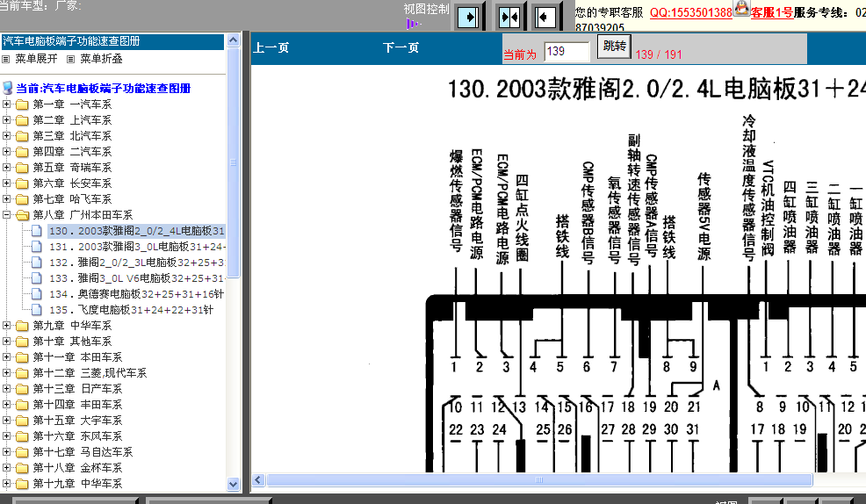Click the inward-arrows view control button
The image size is (866, 504).
coord(509,17)
